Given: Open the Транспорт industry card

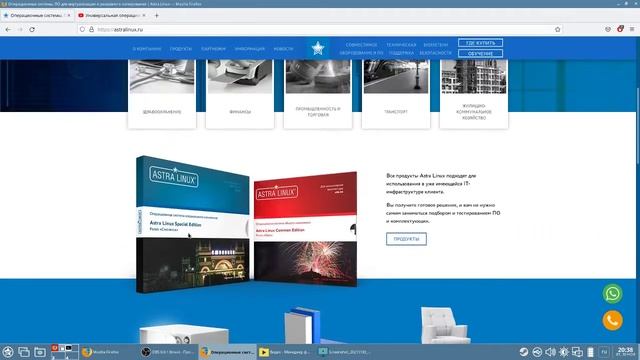Looking at the screenshot, I should click(396, 94).
